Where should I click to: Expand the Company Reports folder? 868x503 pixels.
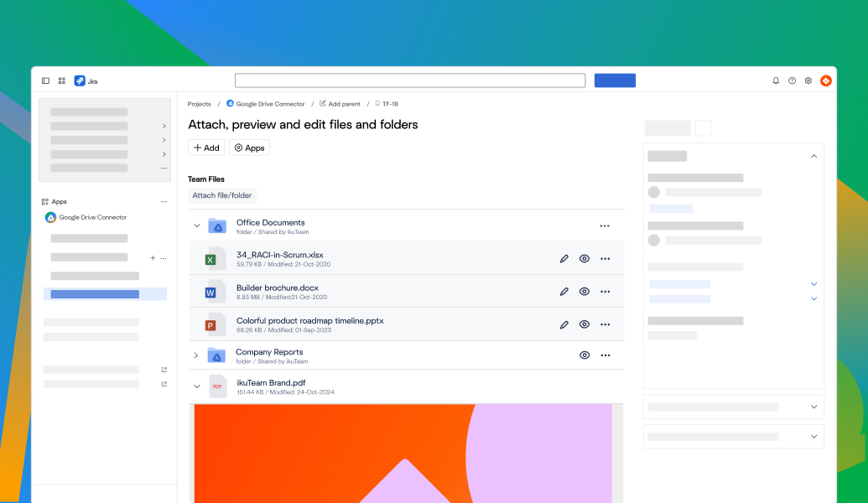click(x=196, y=355)
